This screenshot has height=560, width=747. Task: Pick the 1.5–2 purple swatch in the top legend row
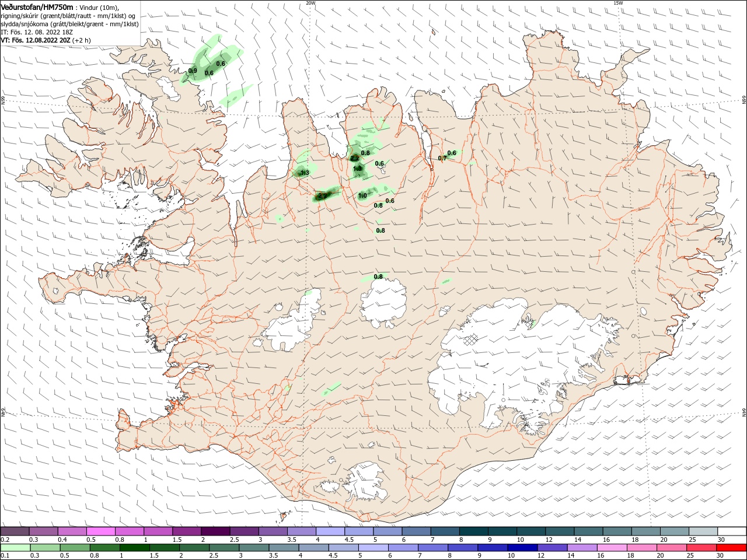[187, 531]
